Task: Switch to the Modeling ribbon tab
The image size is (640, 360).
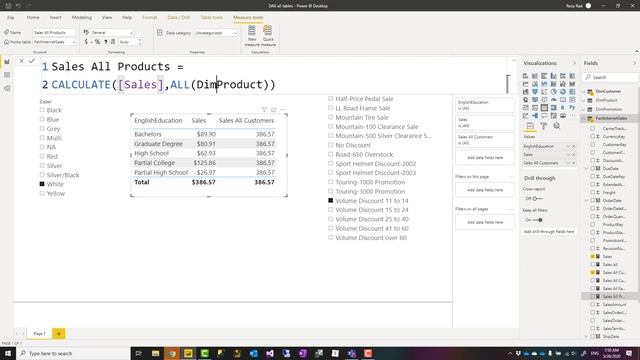Action: tap(82, 18)
